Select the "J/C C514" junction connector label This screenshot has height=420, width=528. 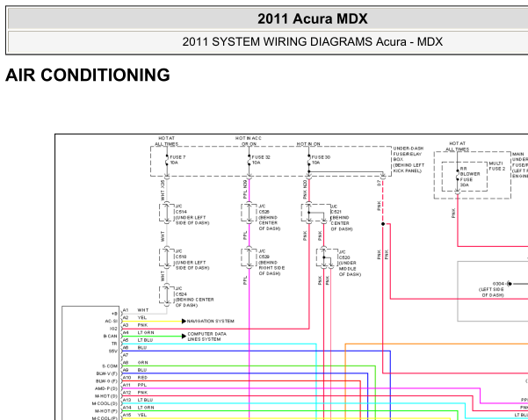pyautogui.click(x=192, y=214)
